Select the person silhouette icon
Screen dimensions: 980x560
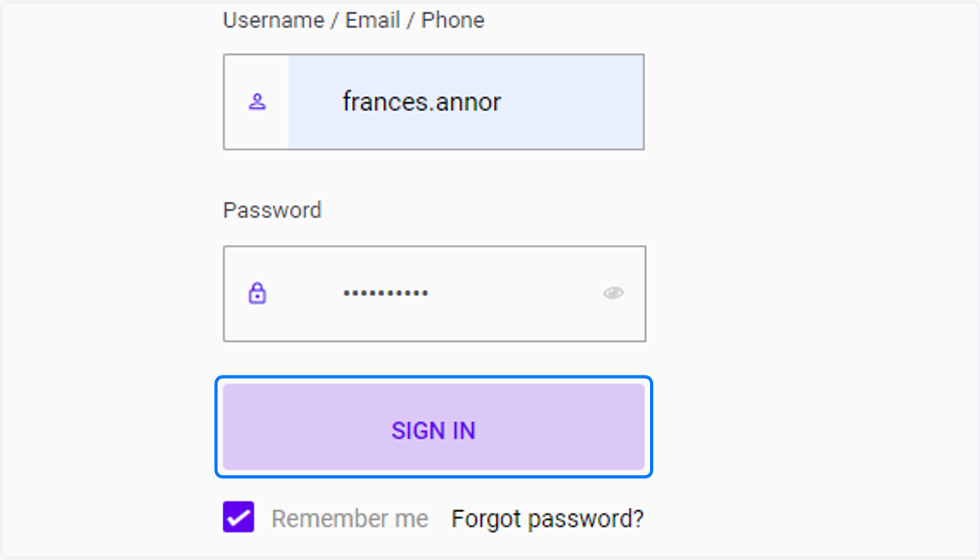[x=257, y=102]
